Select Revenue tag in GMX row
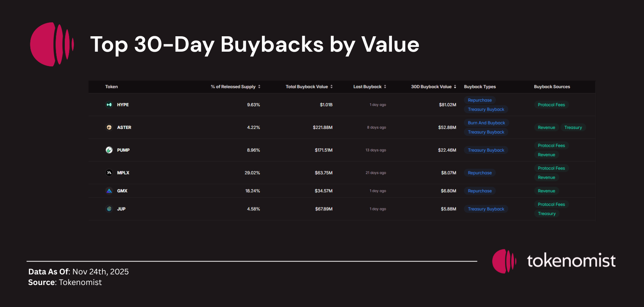Image resolution: width=644 pixels, height=307 pixels. (546, 191)
